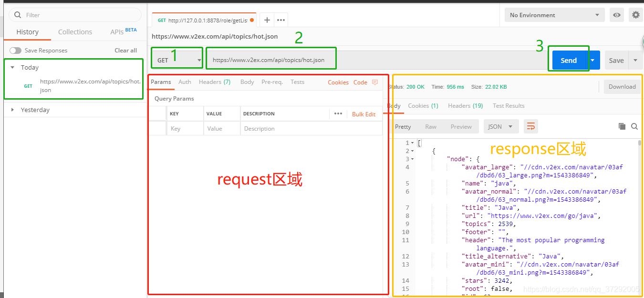The width and height of the screenshot is (644, 298).
Task: Click the Save request button
Action: click(616, 61)
